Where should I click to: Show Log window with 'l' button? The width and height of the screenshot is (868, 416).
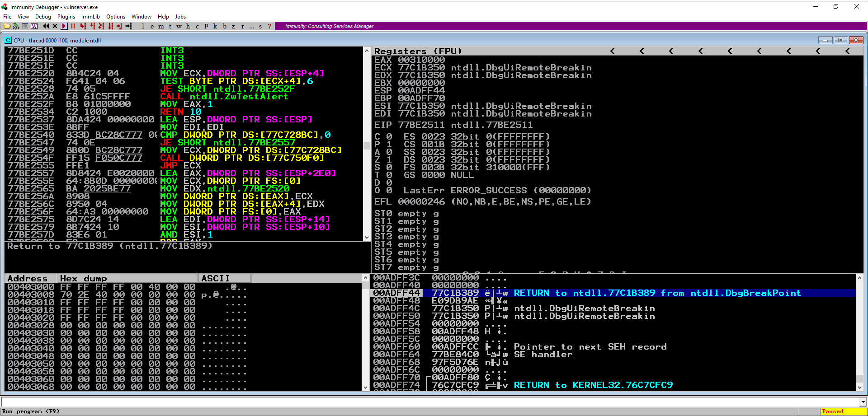(143, 26)
